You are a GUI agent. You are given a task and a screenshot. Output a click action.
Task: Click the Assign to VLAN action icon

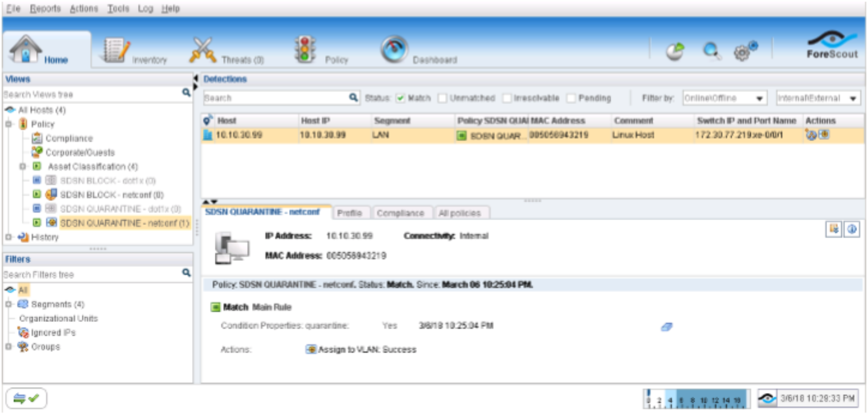(311, 349)
